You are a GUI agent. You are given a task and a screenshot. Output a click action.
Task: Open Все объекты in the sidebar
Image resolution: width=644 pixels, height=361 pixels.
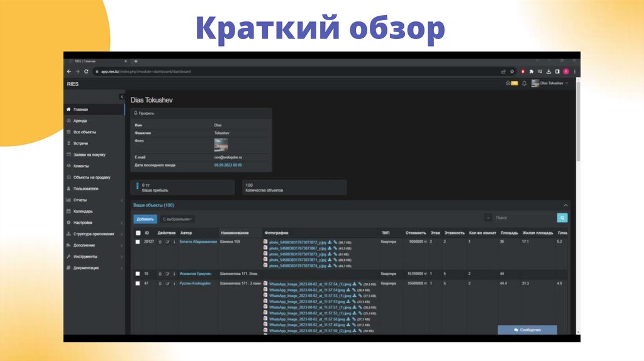tap(94, 132)
